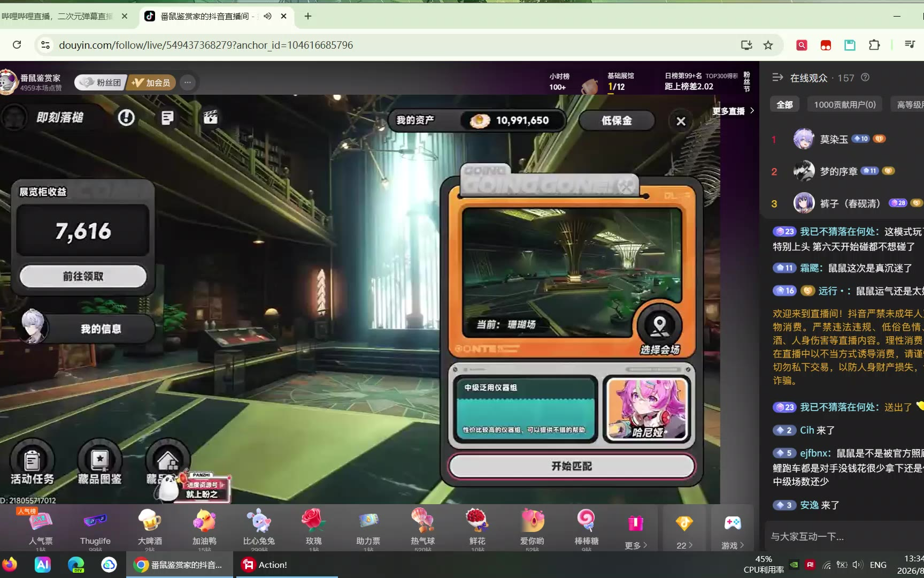924x578 pixels.
Task: Click 开始匹配 to start matching
Action: 572,466
